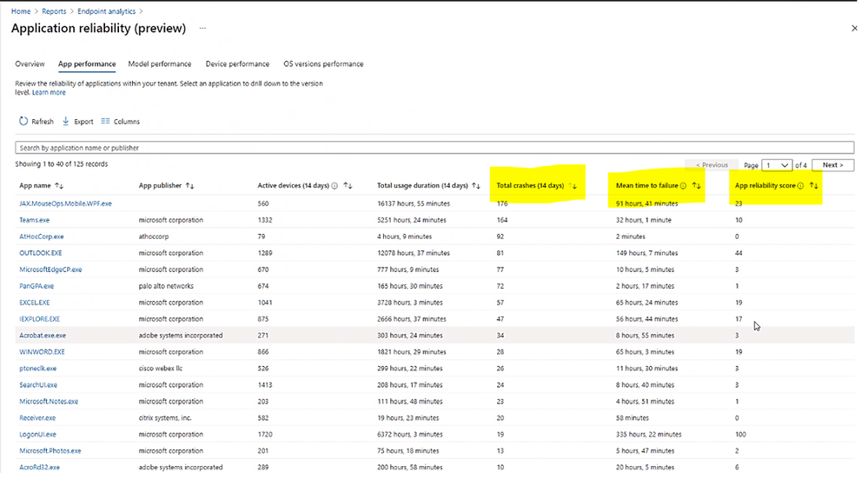The width and height of the screenshot is (868, 486).
Task: Open the Teams.exe application link
Action: point(35,220)
